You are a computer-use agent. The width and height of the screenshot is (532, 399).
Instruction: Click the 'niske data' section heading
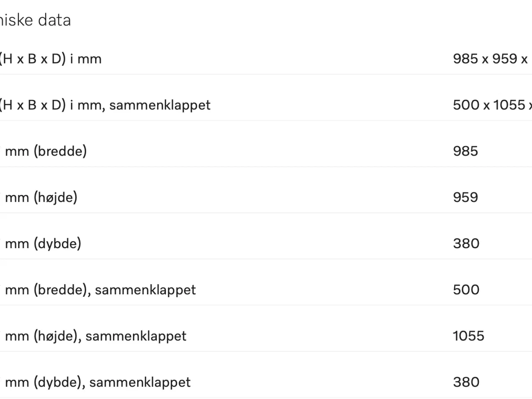pos(35,20)
